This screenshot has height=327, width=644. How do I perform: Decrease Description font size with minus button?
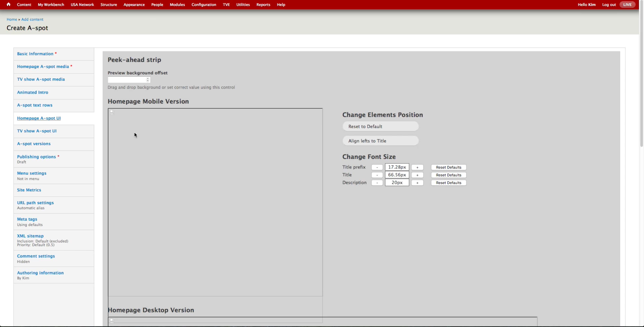pyautogui.click(x=377, y=183)
